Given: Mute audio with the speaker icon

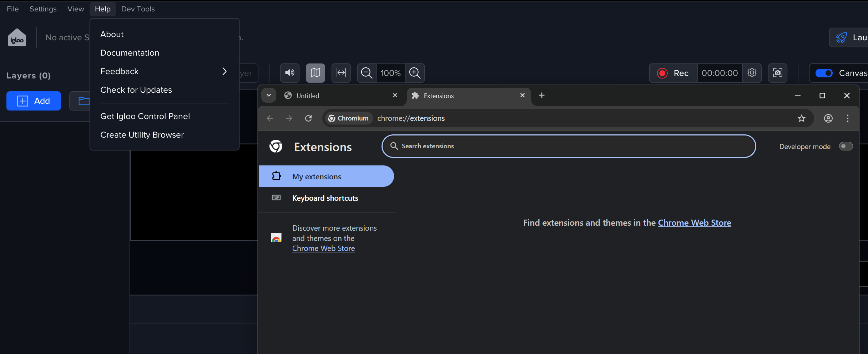Looking at the screenshot, I should 289,73.
